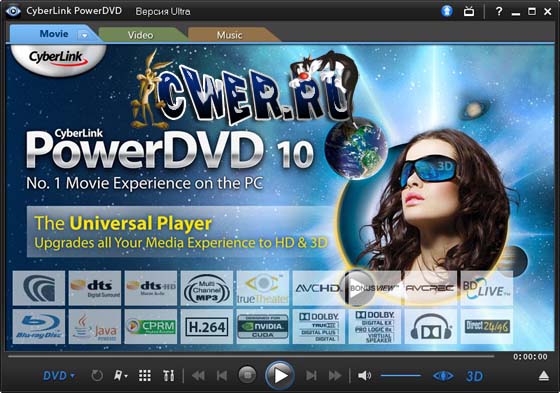
Task: Click the large Play button
Action: pyautogui.click(x=280, y=375)
